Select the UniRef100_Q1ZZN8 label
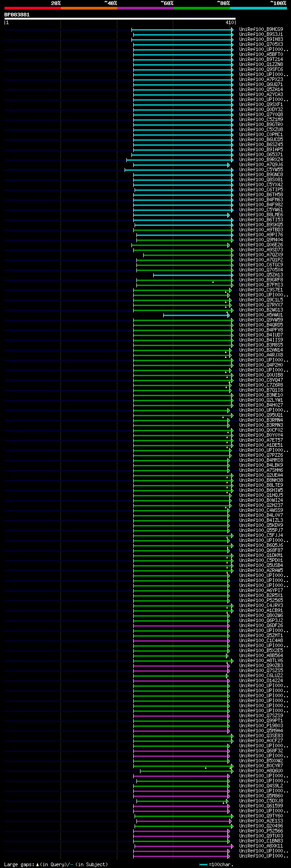Viewport: 291px width, 868px height. click(261, 65)
